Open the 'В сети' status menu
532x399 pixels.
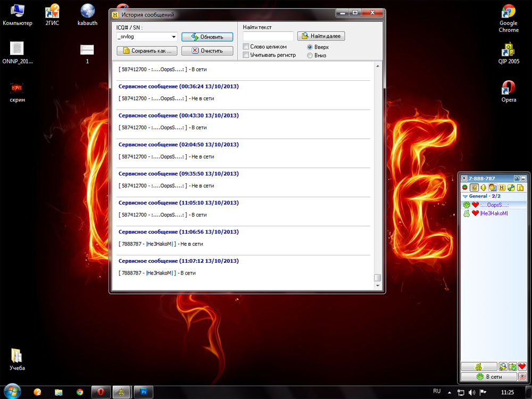489,376
